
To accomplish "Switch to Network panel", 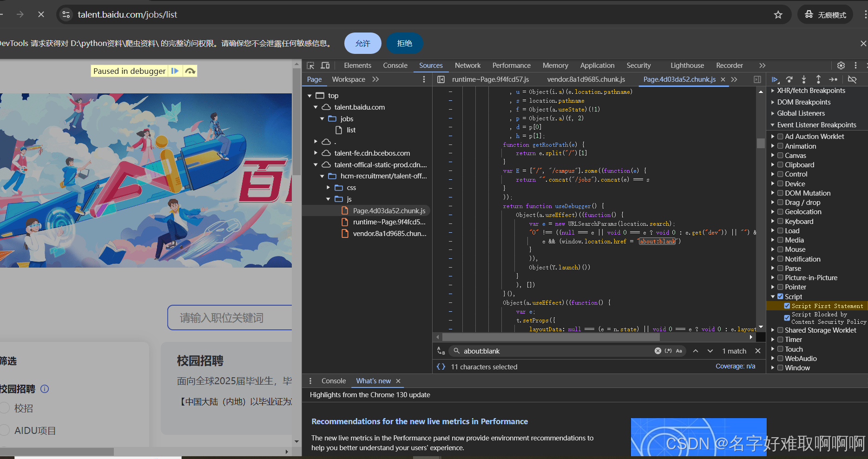I will 467,66.
